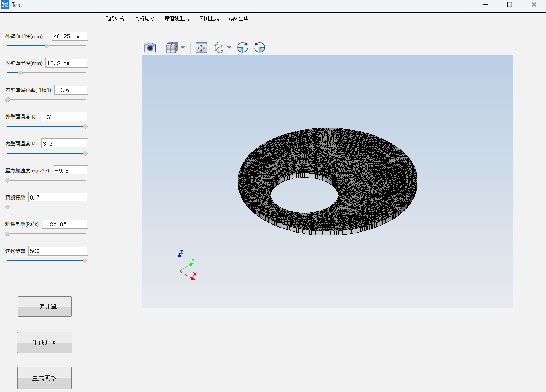
Task: Click the 一键计算 button
Action: (45, 306)
